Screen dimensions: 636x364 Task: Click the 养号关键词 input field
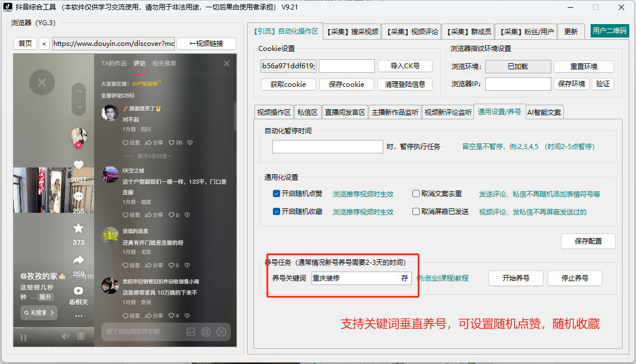click(x=353, y=278)
